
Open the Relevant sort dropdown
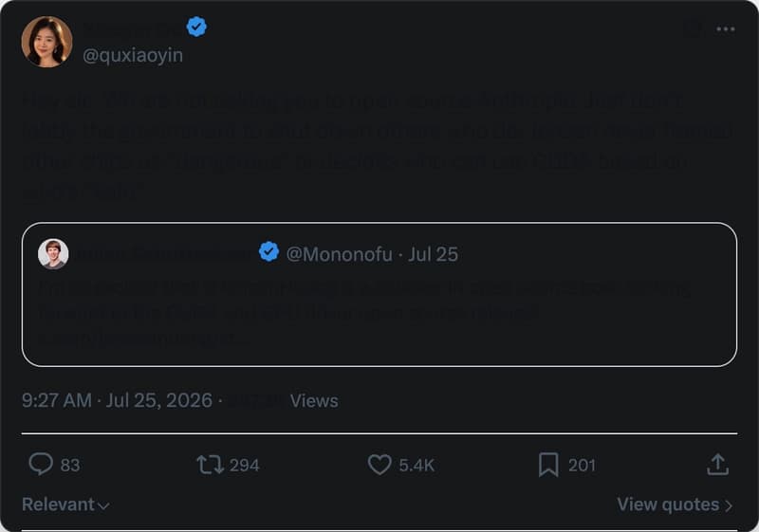(65, 504)
